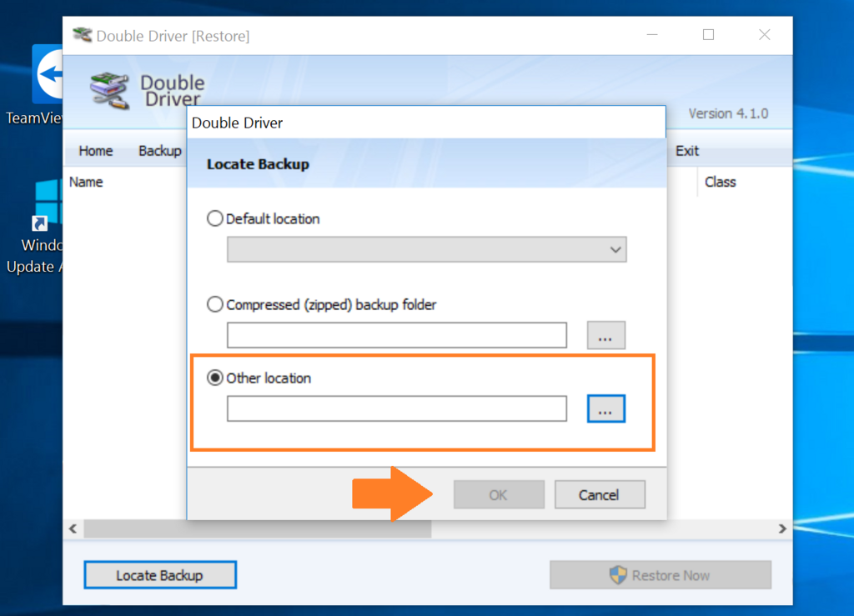This screenshot has width=854, height=616.
Task: Select the Other location radio button
Action: click(214, 377)
